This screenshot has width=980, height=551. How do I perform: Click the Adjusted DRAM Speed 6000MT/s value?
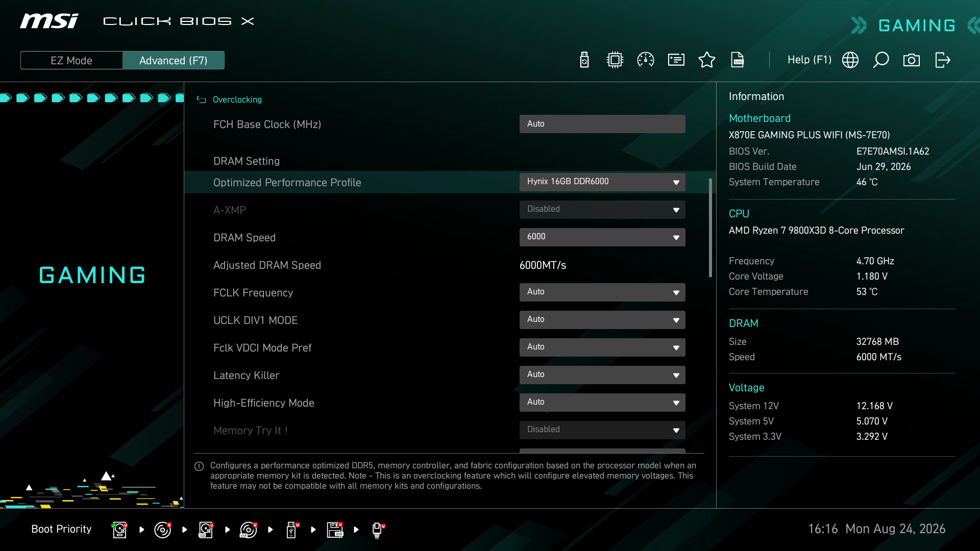tap(543, 265)
